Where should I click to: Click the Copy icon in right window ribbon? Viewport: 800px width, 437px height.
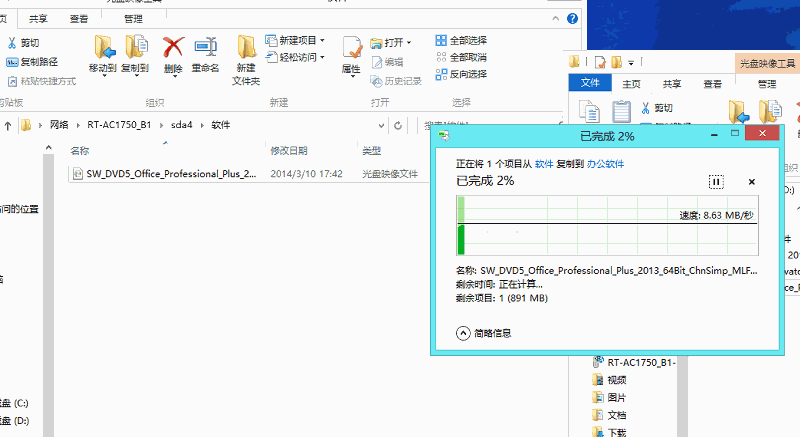coord(589,112)
